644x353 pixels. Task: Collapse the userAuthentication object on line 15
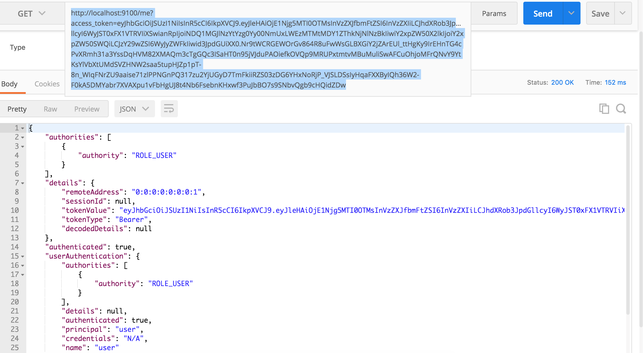23,257
